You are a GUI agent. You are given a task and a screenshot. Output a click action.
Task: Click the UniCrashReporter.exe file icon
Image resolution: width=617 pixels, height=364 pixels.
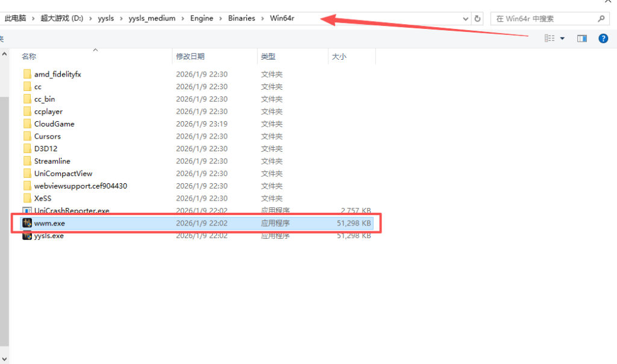[27, 211]
